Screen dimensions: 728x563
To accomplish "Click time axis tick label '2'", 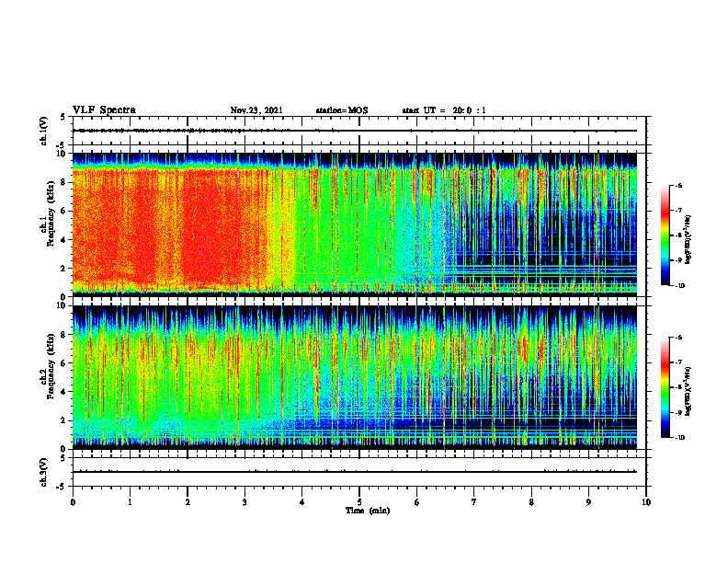I will point(188,502).
